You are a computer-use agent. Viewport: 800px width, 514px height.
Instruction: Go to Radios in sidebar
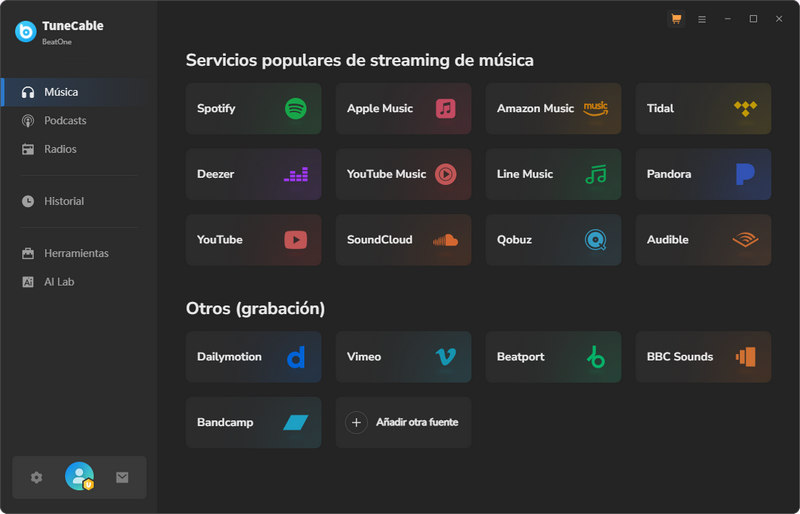point(60,149)
